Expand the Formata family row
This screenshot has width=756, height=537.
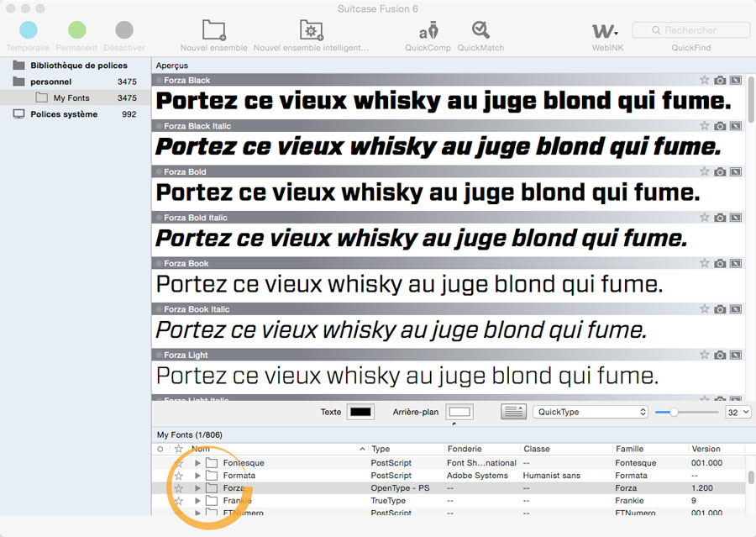coord(197,476)
